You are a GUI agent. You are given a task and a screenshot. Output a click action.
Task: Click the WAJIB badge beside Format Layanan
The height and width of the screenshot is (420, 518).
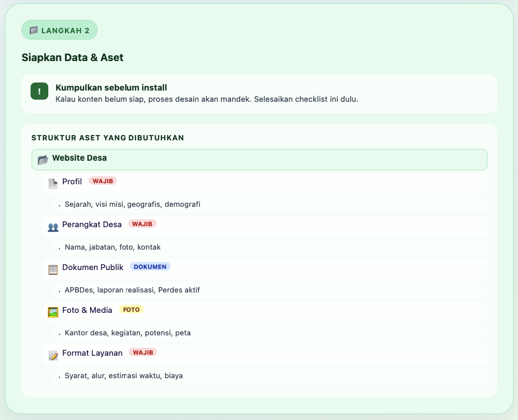[142, 352]
